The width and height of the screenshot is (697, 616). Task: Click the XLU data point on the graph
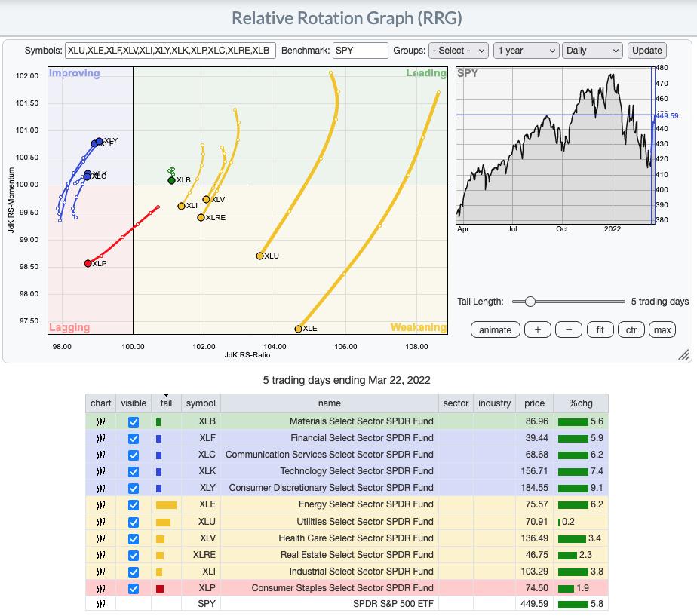click(260, 256)
